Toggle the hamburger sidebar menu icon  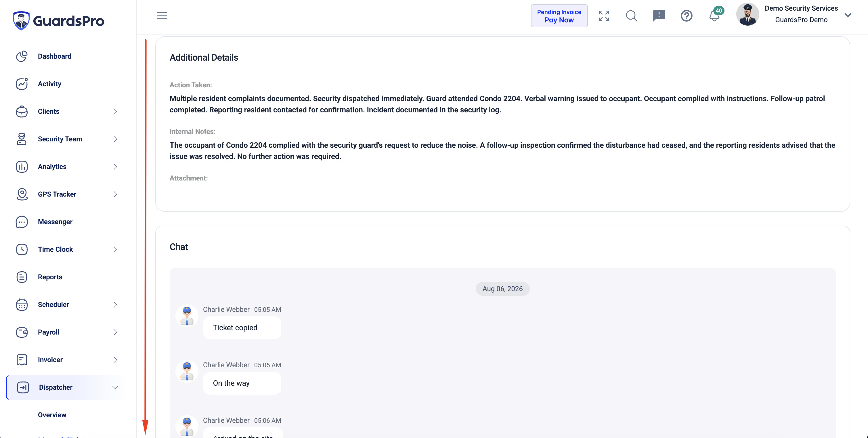(x=162, y=16)
